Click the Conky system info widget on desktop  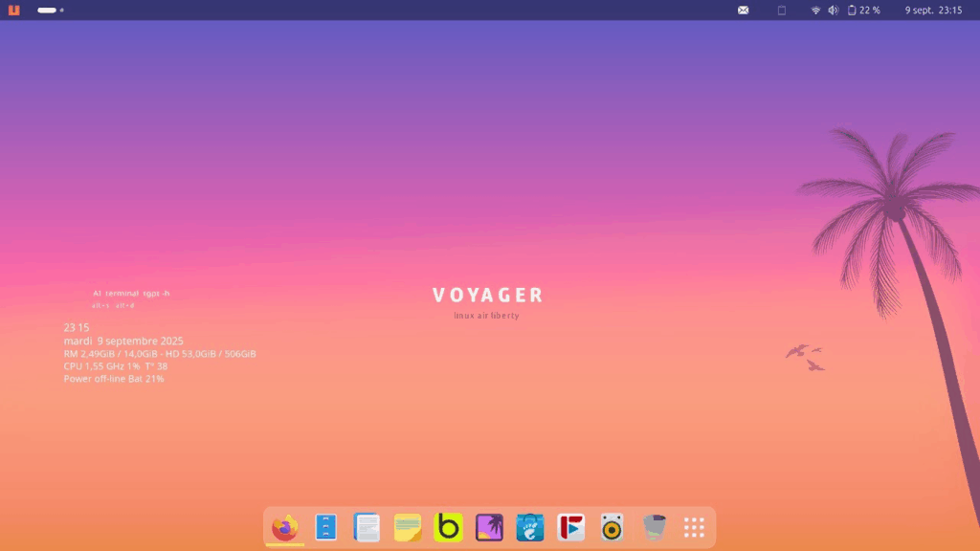coord(159,354)
